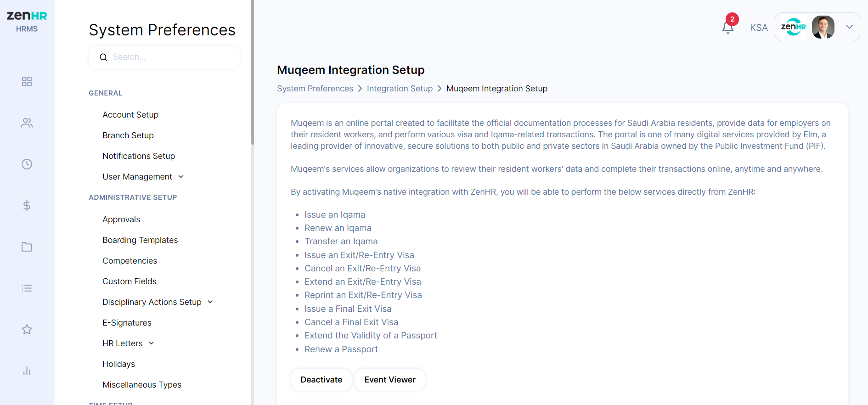This screenshot has width=868, height=405.
Task: Open notifications bell with 2 alerts
Action: tap(728, 27)
